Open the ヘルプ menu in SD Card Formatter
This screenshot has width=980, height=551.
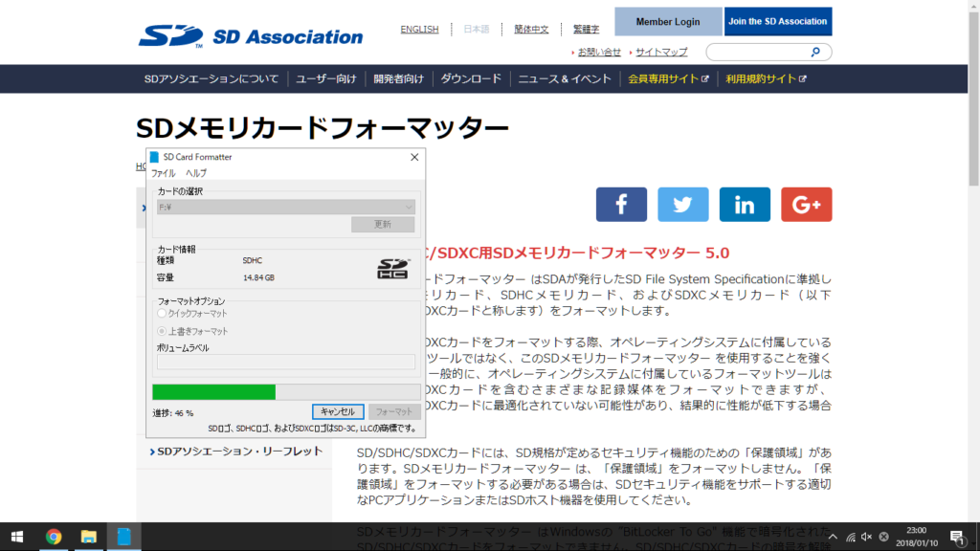click(x=195, y=173)
